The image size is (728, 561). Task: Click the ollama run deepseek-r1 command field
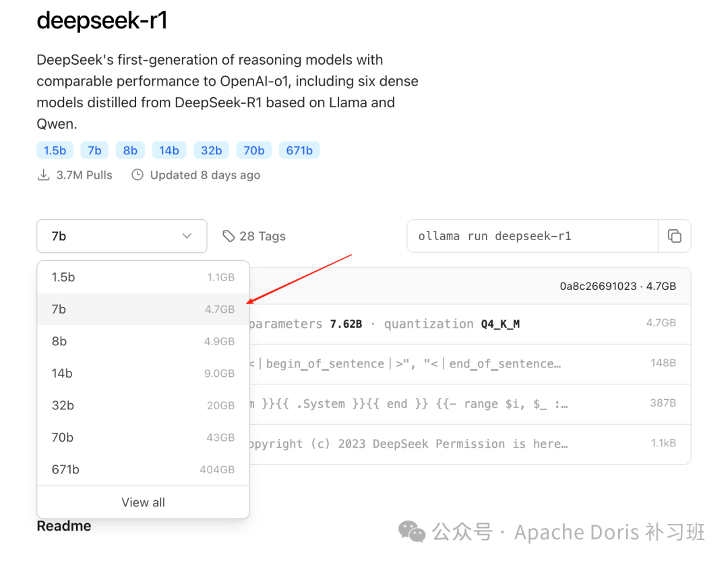pyautogui.click(x=533, y=236)
